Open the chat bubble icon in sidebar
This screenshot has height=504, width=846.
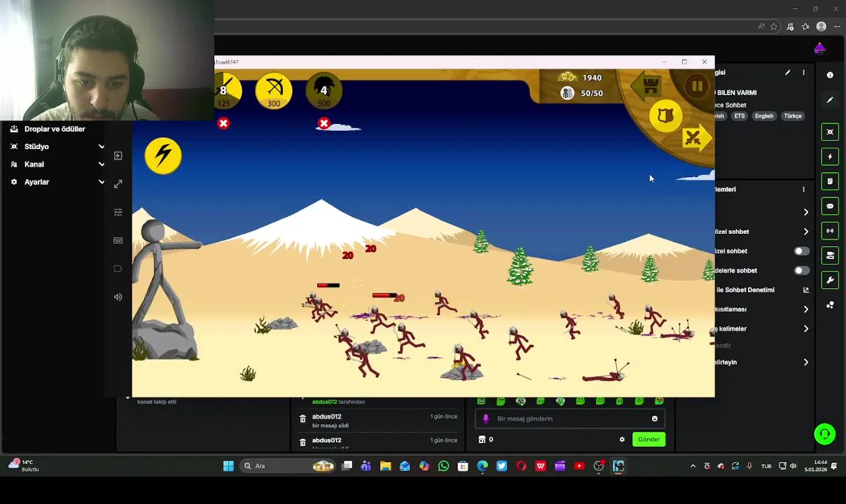[830, 206]
